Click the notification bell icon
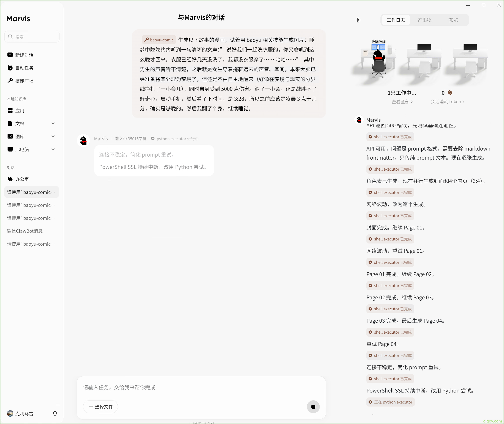The height and width of the screenshot is (424, 504). tap(55, 413)
